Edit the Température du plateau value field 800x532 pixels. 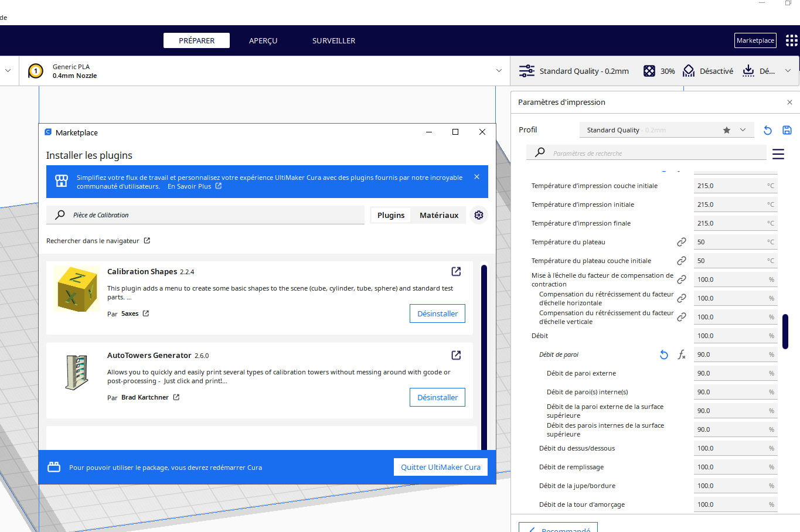736,242
